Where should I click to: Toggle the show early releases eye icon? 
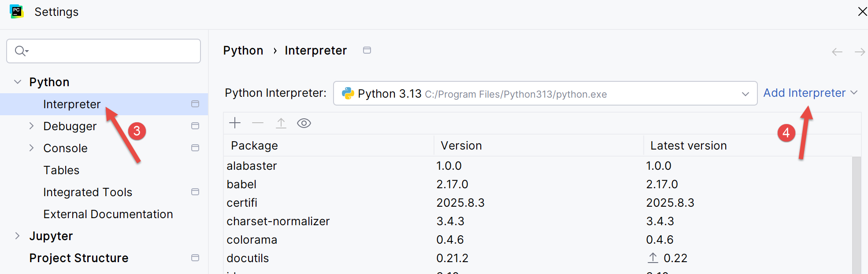tap(304, 123)
